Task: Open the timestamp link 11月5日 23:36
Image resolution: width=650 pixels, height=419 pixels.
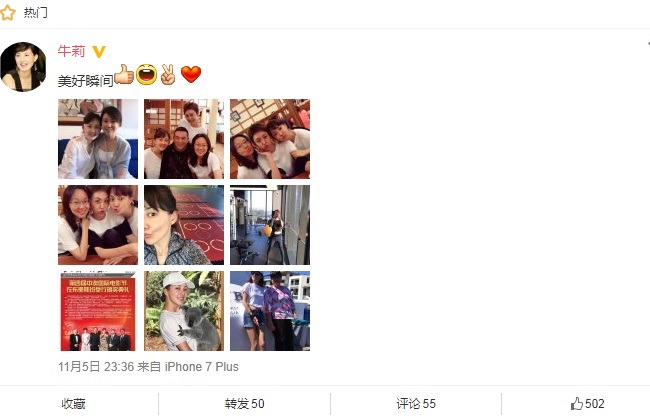Action: tap(96, 367)
